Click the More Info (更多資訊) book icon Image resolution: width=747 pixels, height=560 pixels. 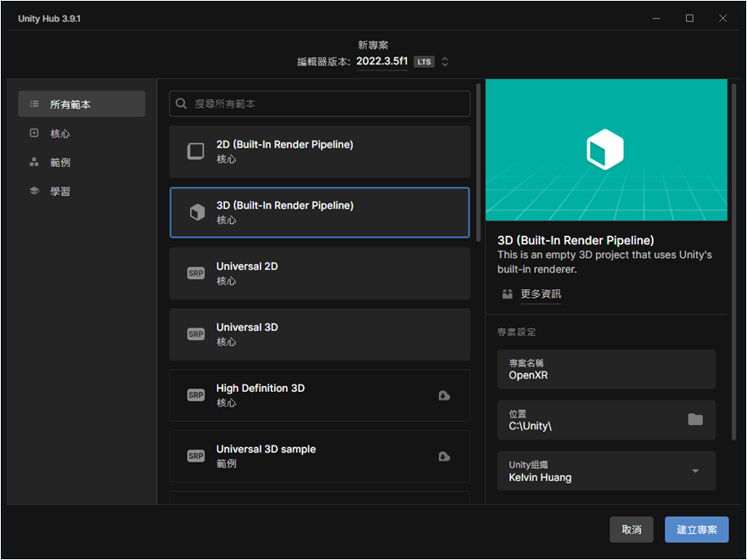click(x=508, y=294)
